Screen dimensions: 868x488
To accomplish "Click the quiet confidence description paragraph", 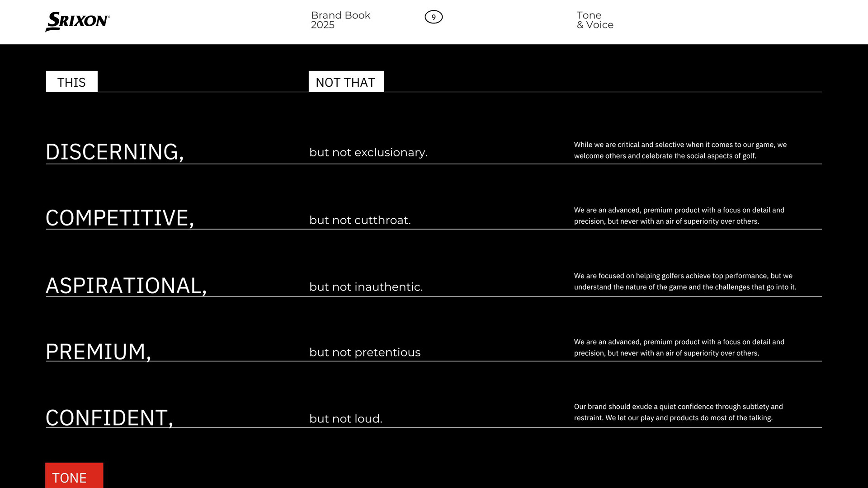I will coord(678,412).
